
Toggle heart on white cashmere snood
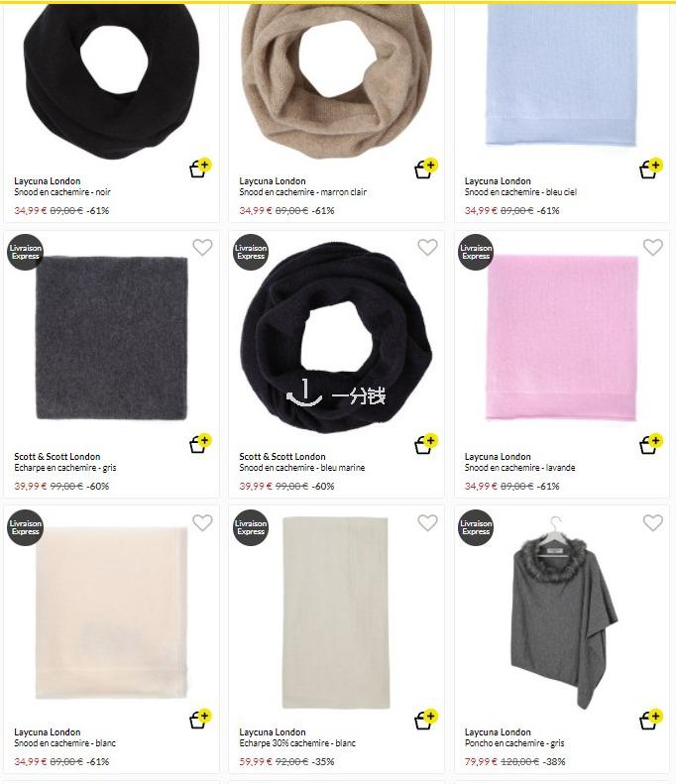(x=202, y=522)
